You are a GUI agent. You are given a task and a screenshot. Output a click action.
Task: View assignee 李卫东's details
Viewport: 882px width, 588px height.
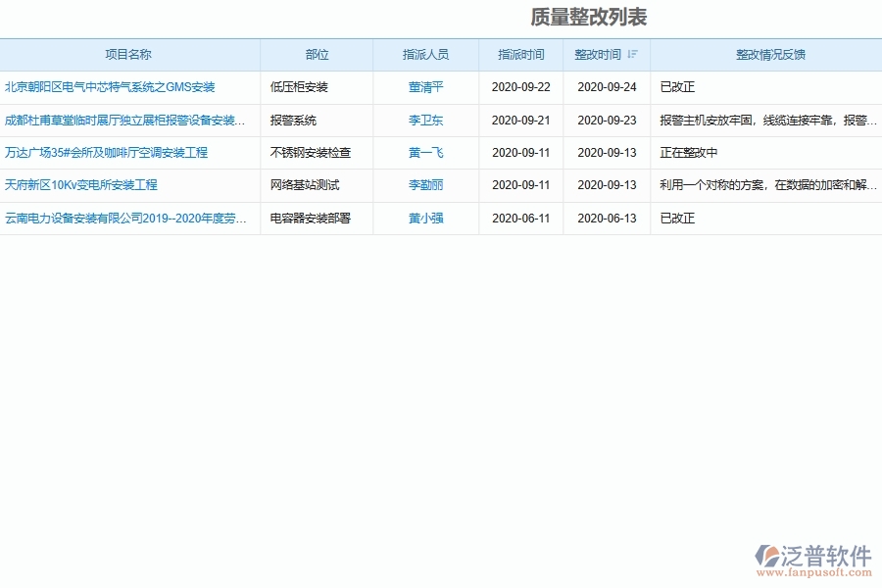coord(424,120)
